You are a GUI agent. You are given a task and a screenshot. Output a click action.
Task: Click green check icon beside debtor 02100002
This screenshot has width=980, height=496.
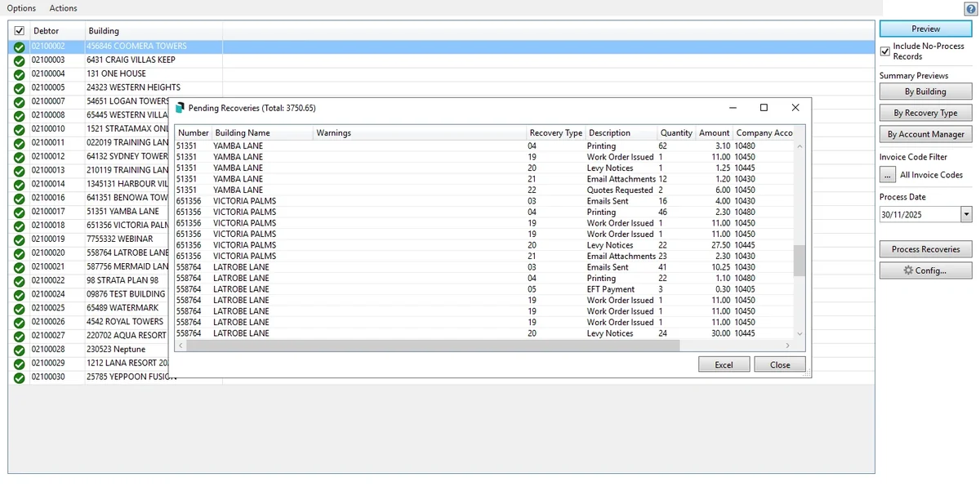point(19,47)
